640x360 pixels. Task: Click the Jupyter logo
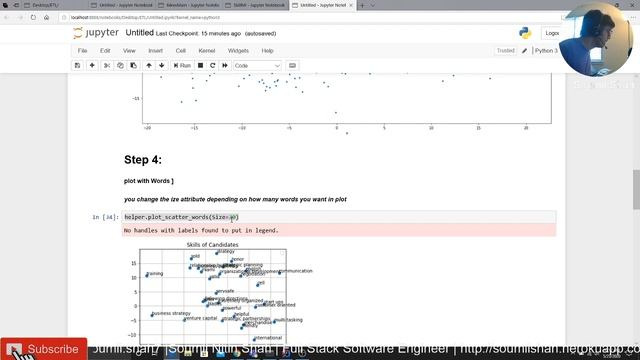click(96, 33)
